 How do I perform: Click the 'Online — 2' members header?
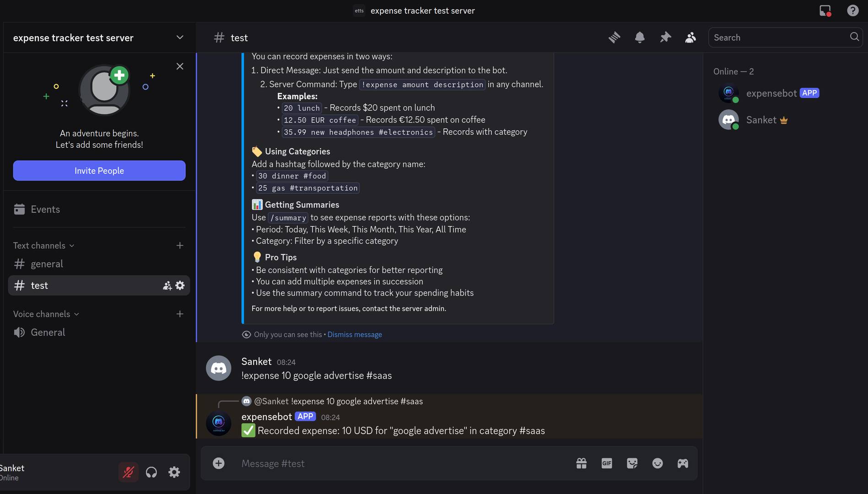point(733,72)
